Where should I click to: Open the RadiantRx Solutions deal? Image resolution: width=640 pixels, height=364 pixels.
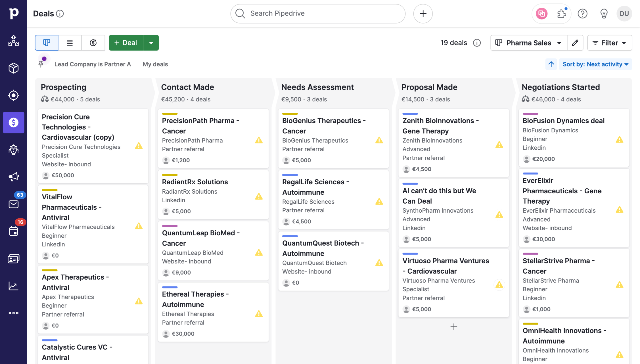point(195,182)
